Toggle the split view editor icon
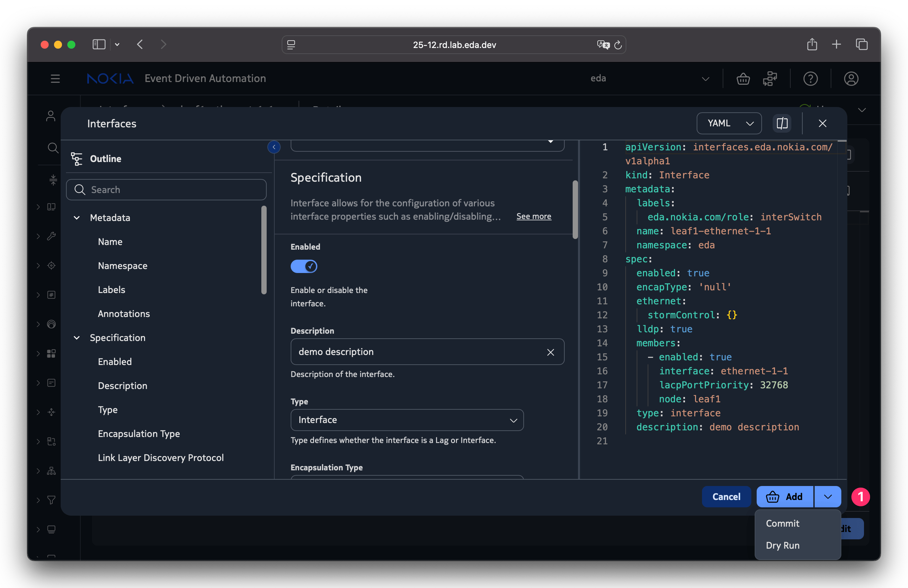908x588 pixels. [782, 123]
